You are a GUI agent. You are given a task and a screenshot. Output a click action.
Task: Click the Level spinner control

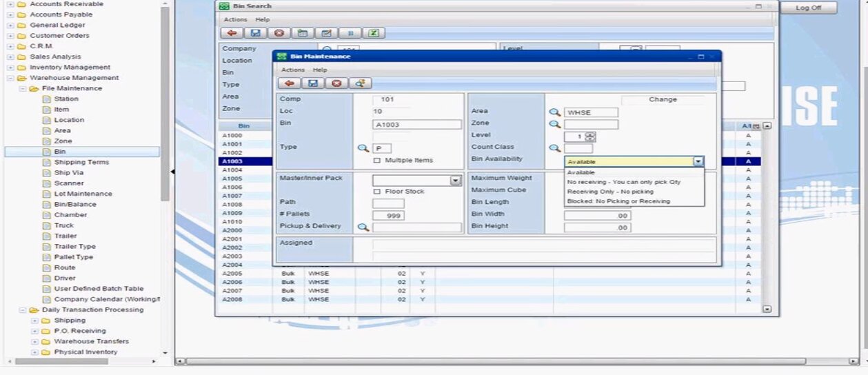(x=589, y=136)
